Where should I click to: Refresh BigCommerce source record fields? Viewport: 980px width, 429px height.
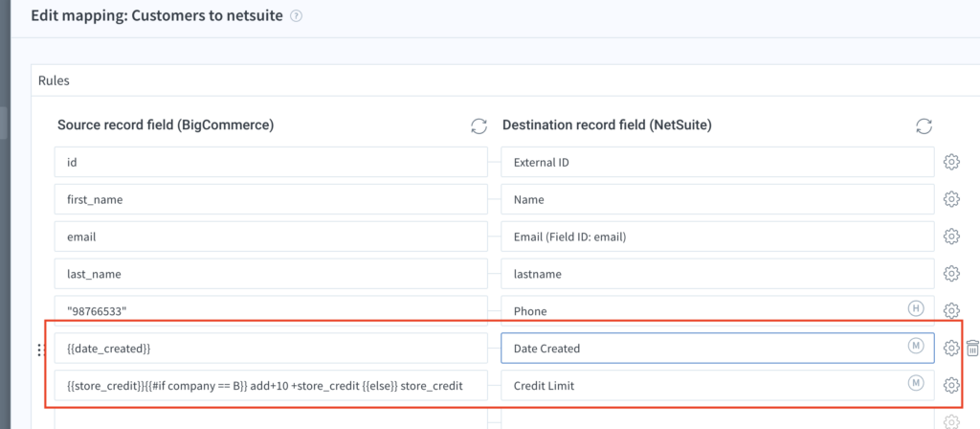click(479, 125)
